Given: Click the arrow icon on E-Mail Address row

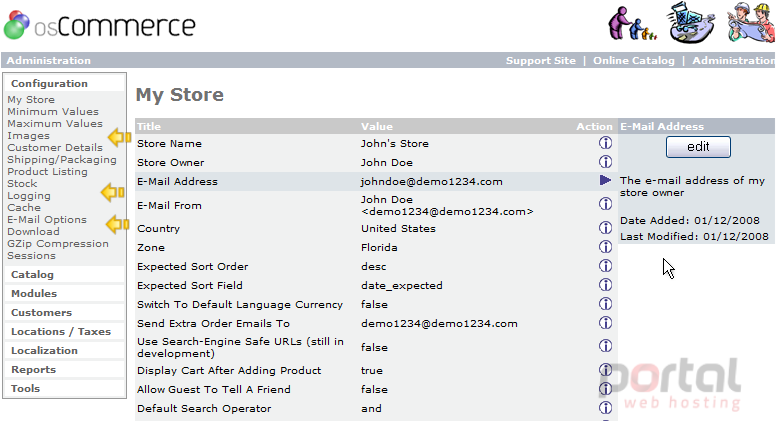Looking at the screenshot, I should click(x=605, y=180).
